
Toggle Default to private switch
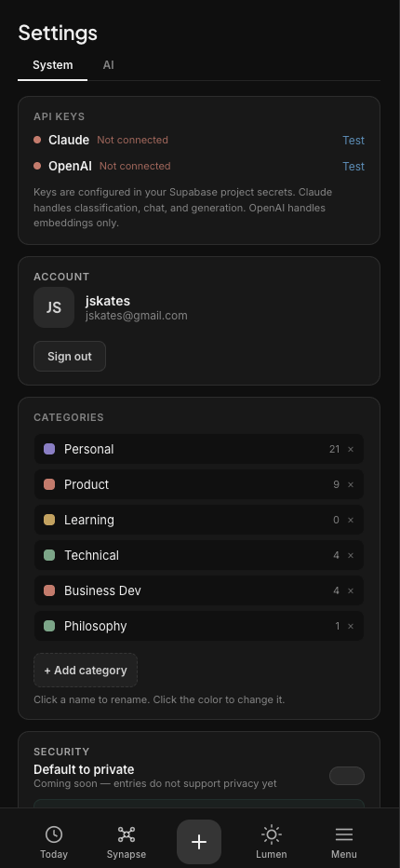[347, 776]
